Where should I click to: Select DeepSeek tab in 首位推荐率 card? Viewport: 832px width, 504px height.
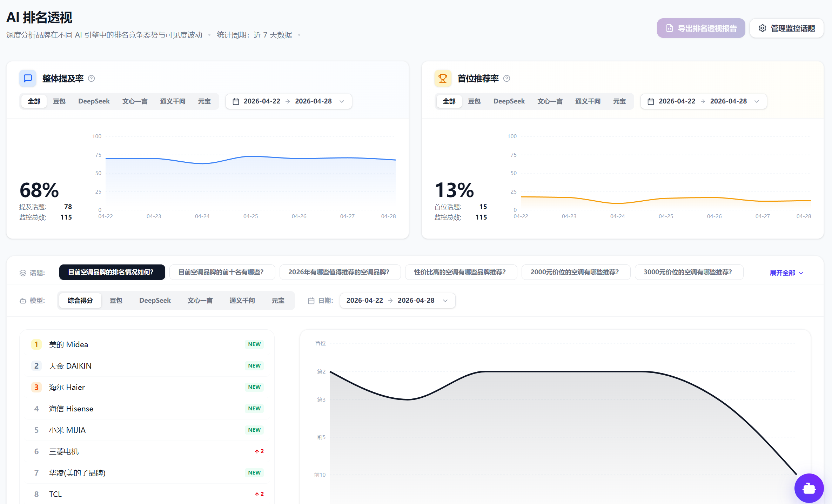click(509, 101)
